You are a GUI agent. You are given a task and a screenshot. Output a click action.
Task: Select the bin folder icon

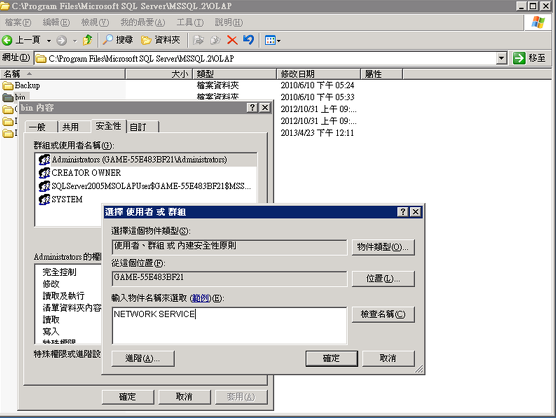[x=7, y=97]
